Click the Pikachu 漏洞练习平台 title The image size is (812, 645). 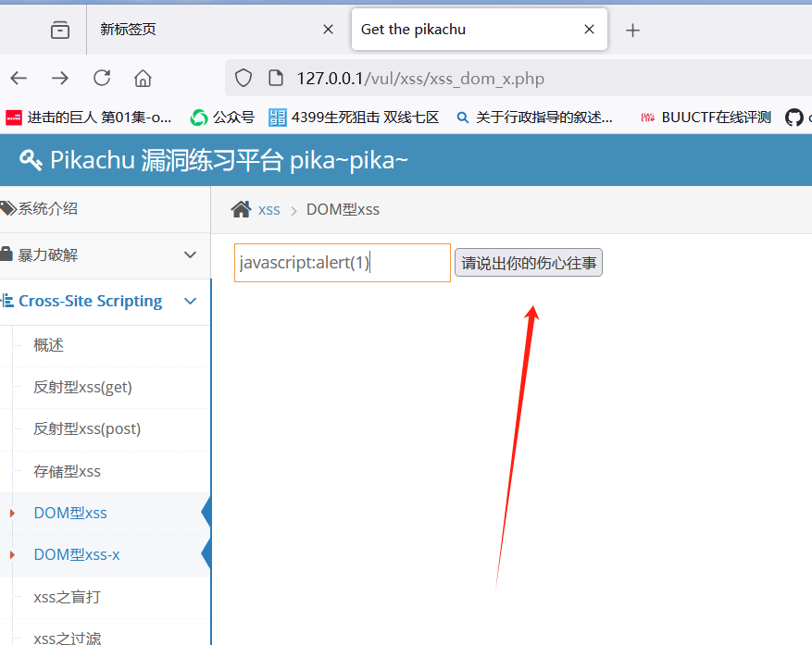click(x=229, y=160)
